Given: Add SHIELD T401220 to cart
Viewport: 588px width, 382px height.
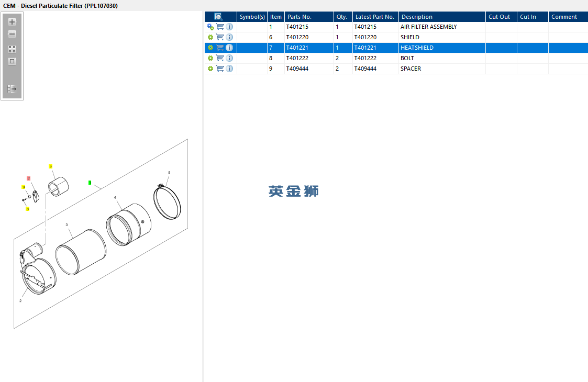Looking at the screenshot, I should coord(220,37).
